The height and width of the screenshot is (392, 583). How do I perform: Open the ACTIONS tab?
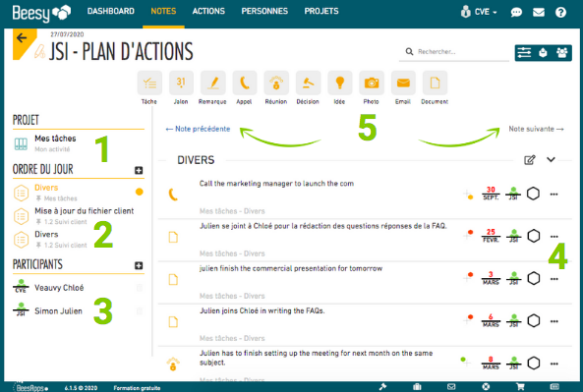point(208,11)
